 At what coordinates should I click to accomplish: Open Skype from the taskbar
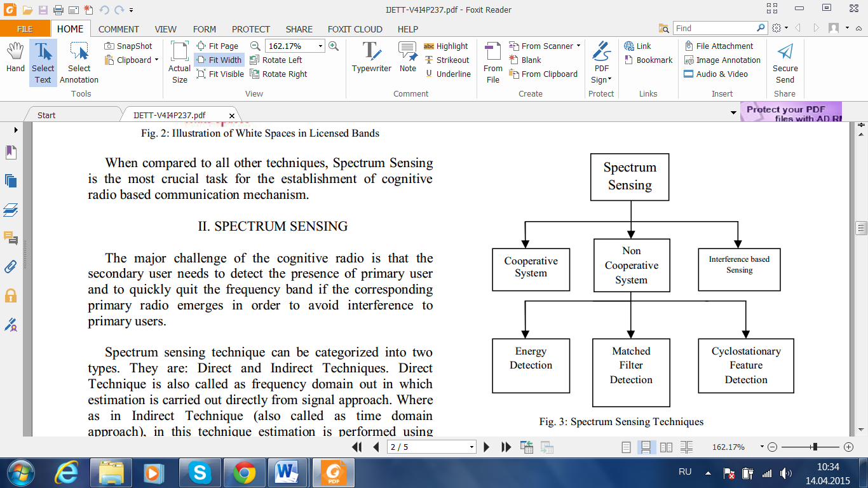coord(200,473)
